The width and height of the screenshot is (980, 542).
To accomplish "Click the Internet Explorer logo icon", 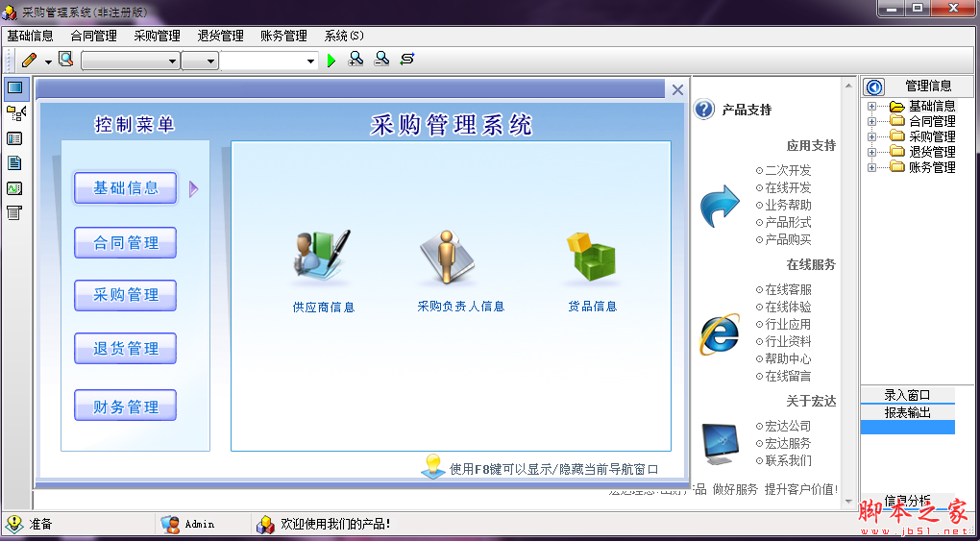I will pyautogui.click(x=720, y=334).
